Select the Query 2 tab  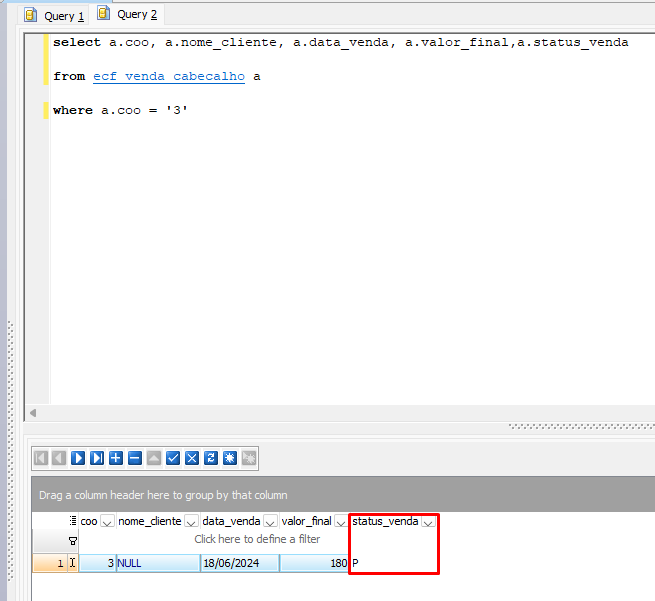[129, 15]
